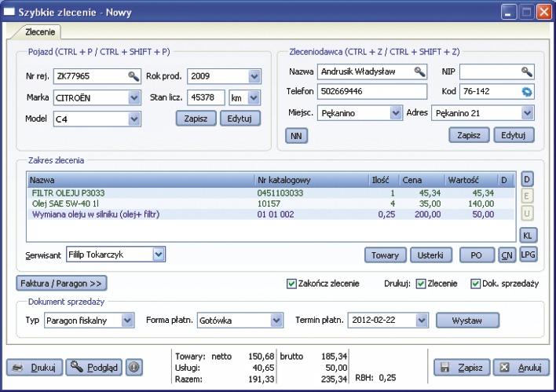Image resolution: width=556 pixels, height=392 pixels.
Task: Click the Wartość column header
Action: click(x=471, y=180)
